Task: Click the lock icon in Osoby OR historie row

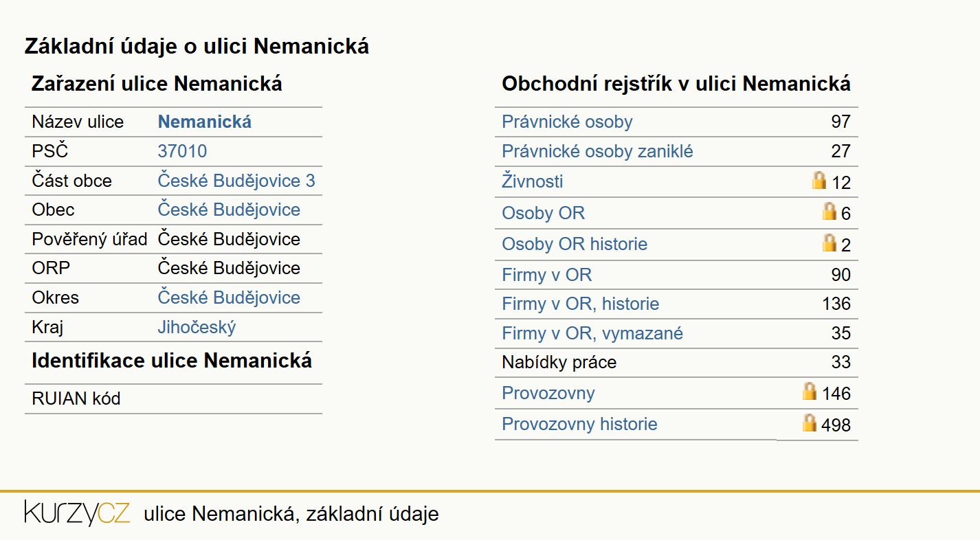Action: coord(829,242)
